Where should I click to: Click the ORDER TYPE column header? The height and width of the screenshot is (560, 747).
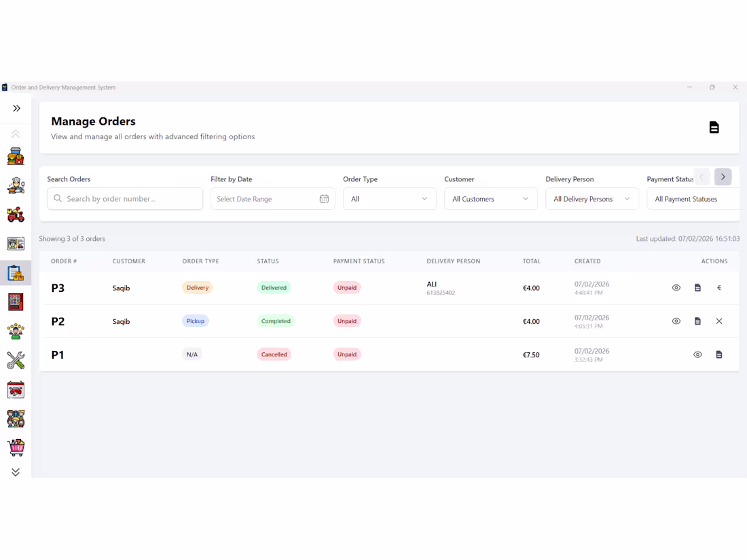(200, 261)
